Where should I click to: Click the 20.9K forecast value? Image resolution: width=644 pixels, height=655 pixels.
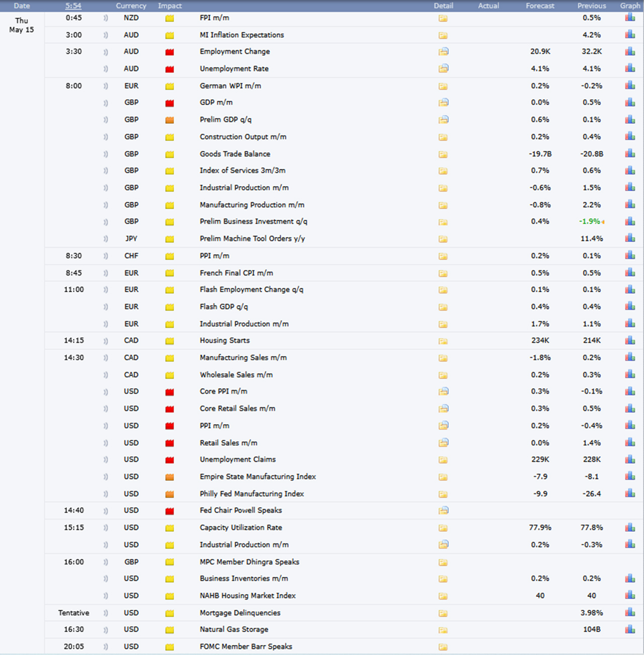tap(540, 51)
